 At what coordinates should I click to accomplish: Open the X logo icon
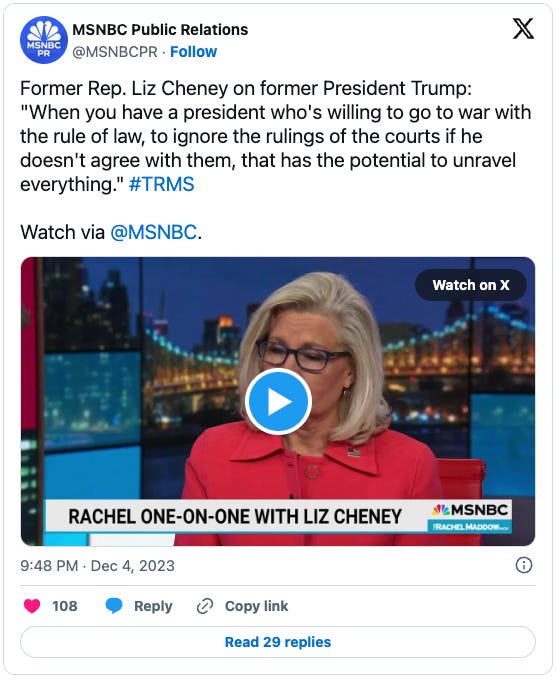(x=523, y=29)
